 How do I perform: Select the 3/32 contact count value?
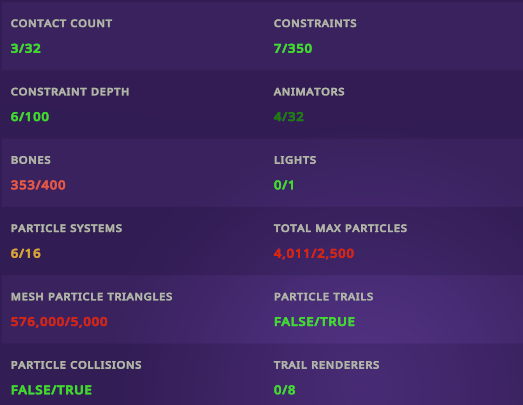pos(26,48)
